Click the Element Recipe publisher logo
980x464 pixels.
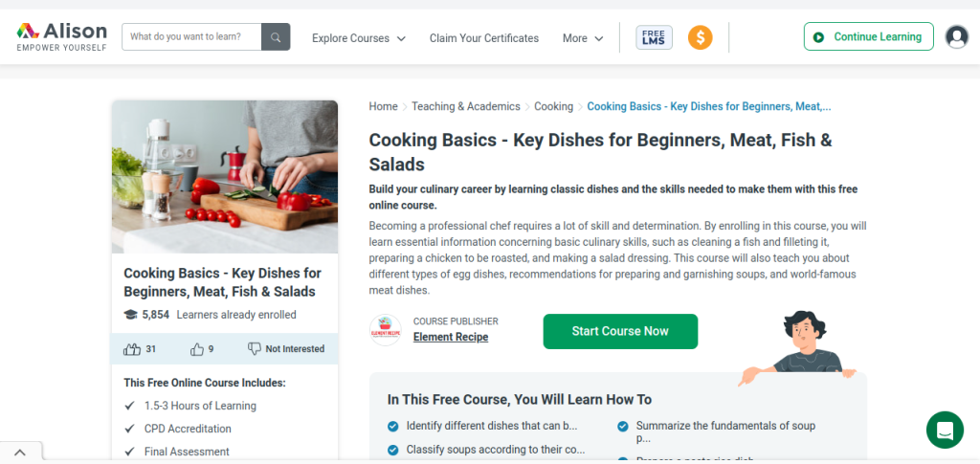pos(385,330)
